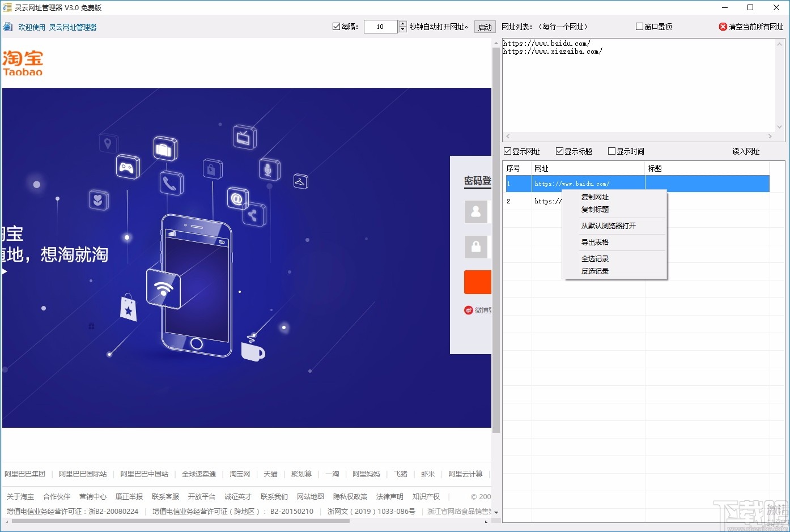Viewport: 790px width, 532px height.
Task: Toggle the 每隔 auto-open interval checkbox
Action: (x=336, y=27)
